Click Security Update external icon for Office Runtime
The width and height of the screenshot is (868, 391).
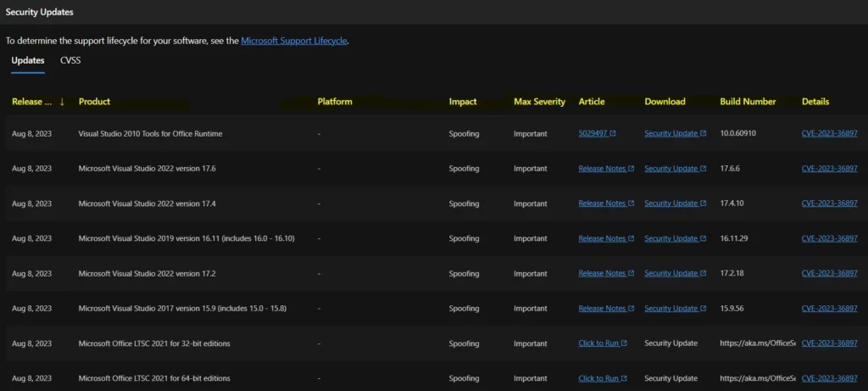[x=703, y=133]
